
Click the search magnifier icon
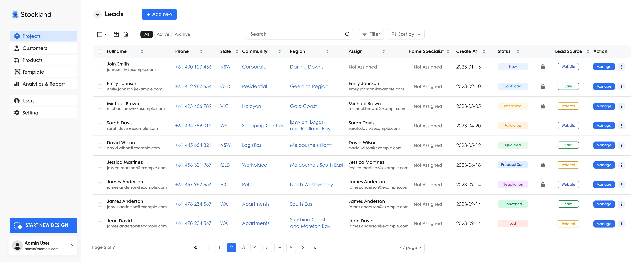pyautogui.click(x=347, y=34)
